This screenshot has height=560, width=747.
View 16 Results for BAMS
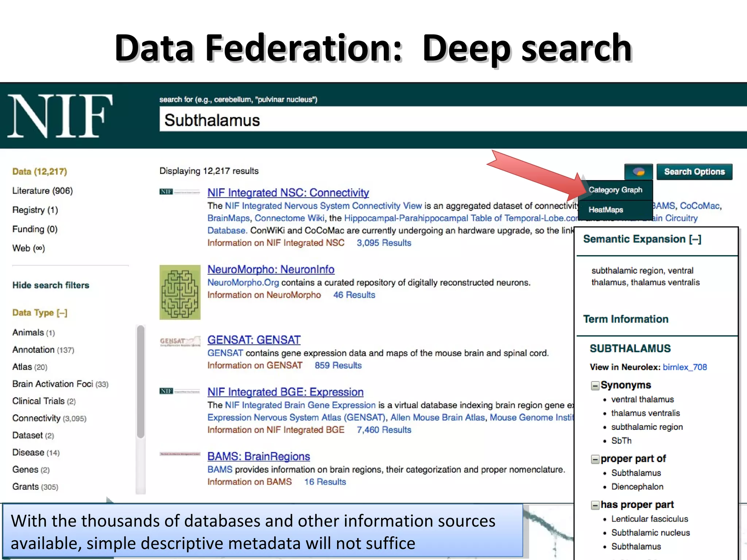pyautogui.click(x=325, y=482)
